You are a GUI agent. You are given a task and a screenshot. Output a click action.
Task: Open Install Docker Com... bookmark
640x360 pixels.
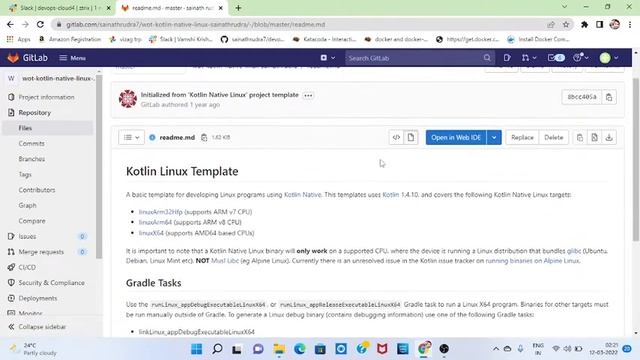coord(538,39)
